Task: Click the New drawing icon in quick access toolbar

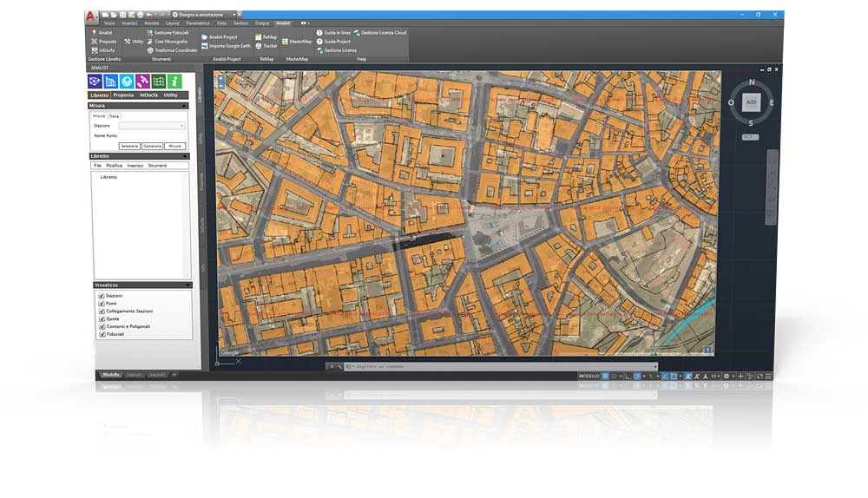Action: click(105, 15)
